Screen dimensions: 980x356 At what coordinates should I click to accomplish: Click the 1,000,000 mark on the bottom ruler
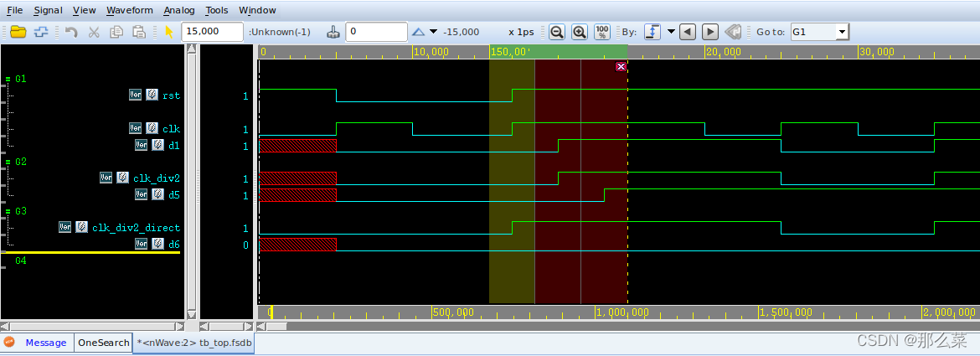pyautogui.click(x=622, y=312)
